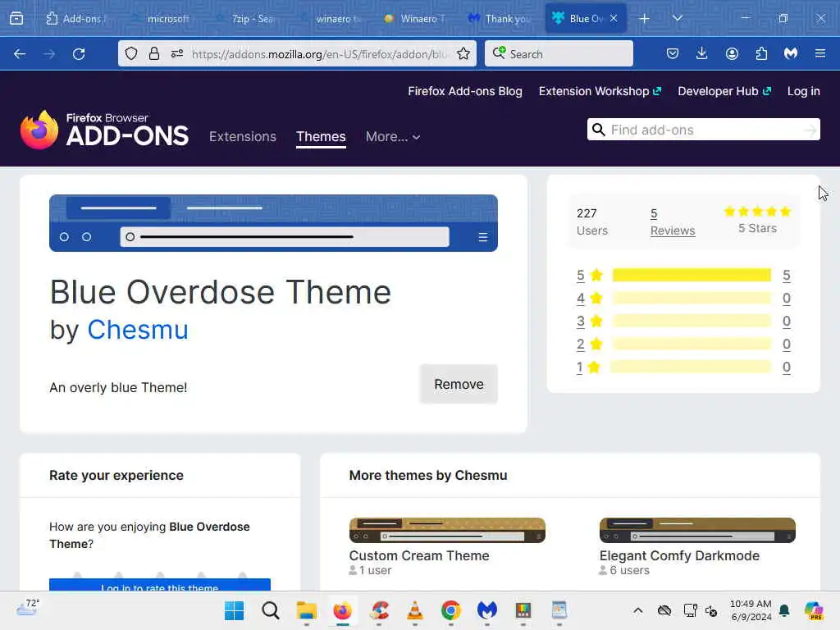Screen dimensions: 840x630
Task: Open the Elegant Comfy Darkmode title link
Action: tap(679, 555)
